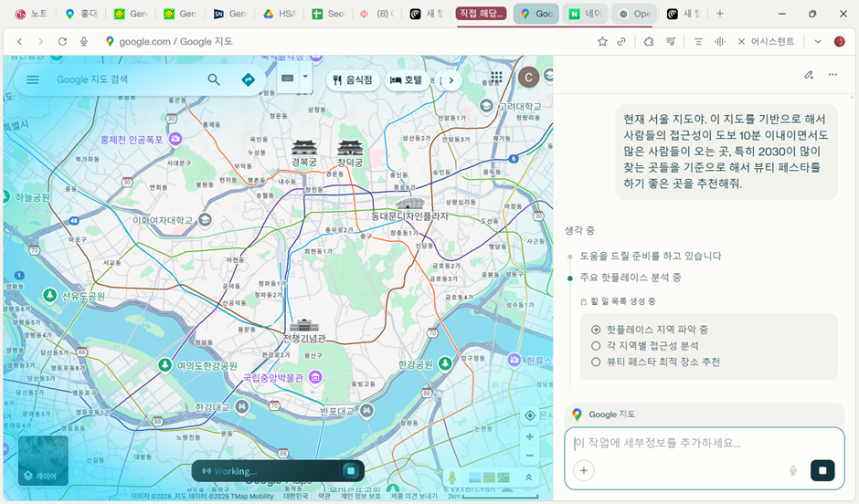Screen dimensions: 859x504
Task: Click inside the Google 지도 검색 field
Action: [x=126, y=80]
